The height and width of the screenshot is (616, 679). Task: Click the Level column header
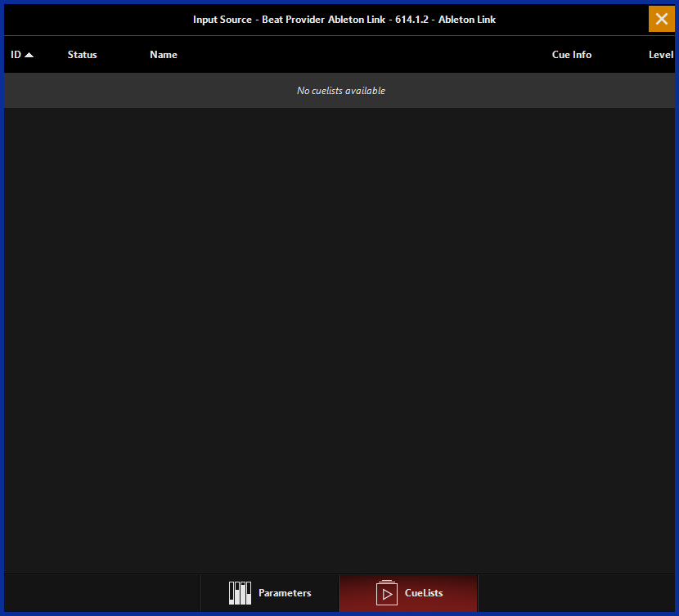click(661, 55)
